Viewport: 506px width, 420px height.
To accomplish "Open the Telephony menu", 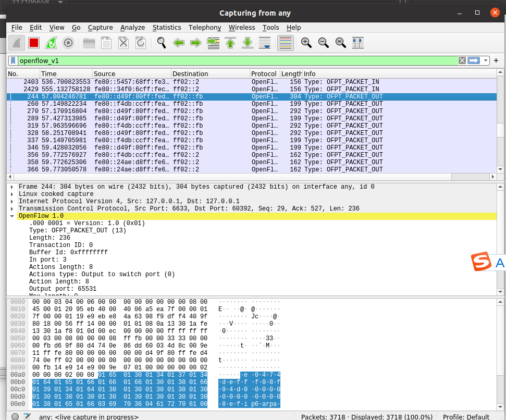I will coord(205,28).
